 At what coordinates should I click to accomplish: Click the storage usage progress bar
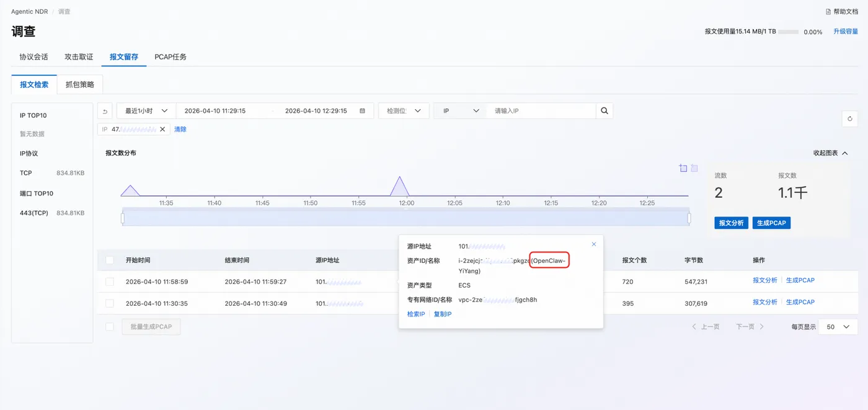(788, 32)
